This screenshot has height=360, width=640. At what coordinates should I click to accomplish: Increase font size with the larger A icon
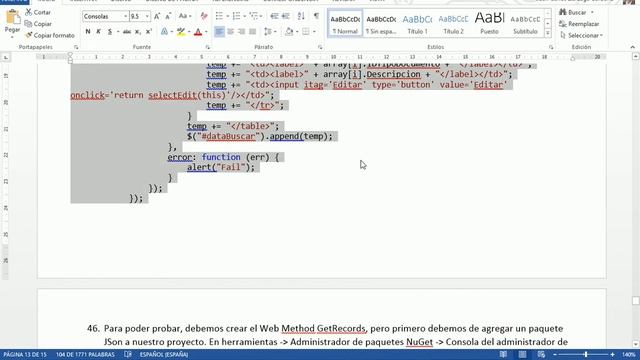click(157, 16)
